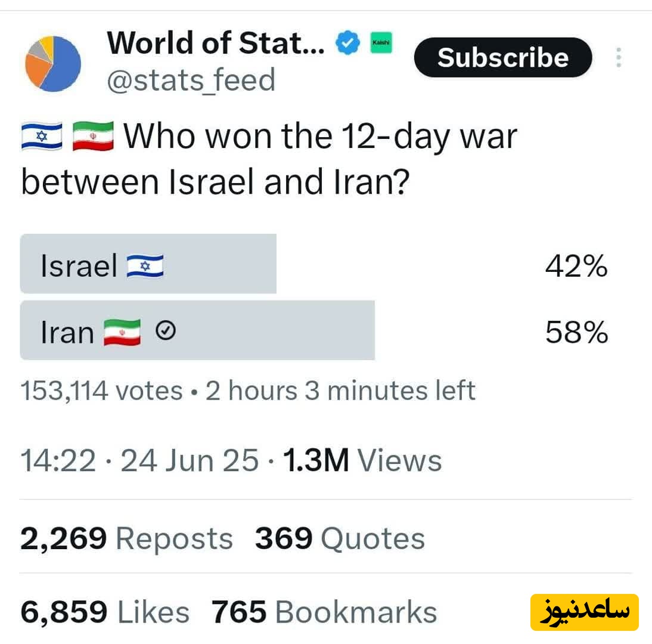
Task: Open the World of Statistics profile avatar
Action: pos(53,64)
